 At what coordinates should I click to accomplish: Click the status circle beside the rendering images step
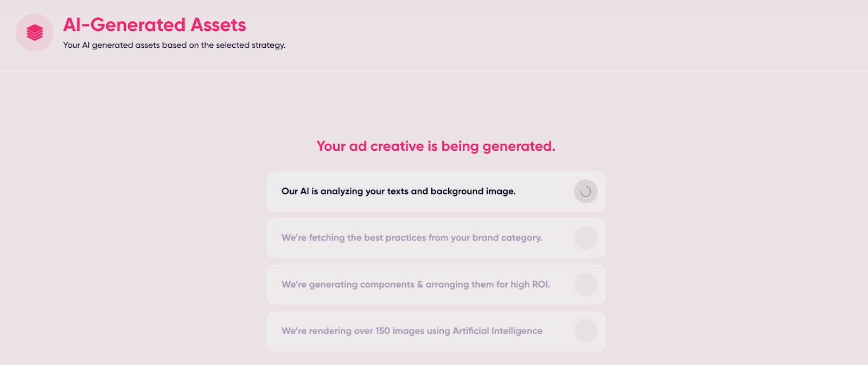pos(585,331)
